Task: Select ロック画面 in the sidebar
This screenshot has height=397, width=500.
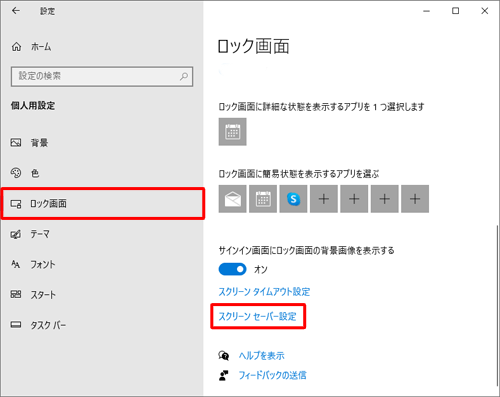Action: point(102,203)
